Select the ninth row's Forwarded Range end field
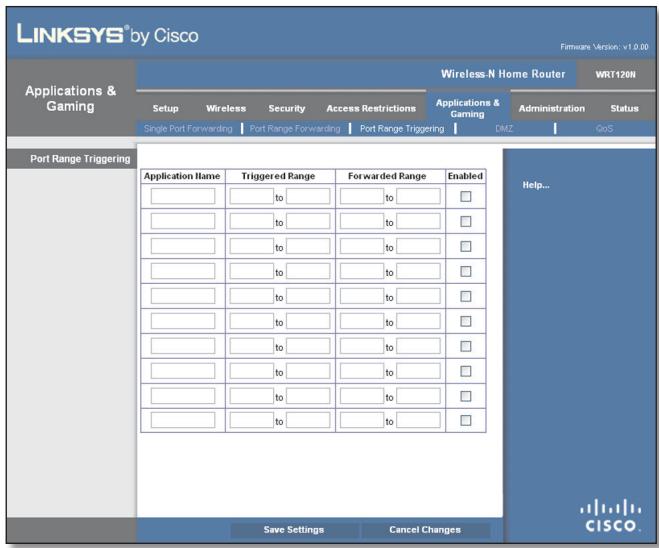 pos(419,396)
